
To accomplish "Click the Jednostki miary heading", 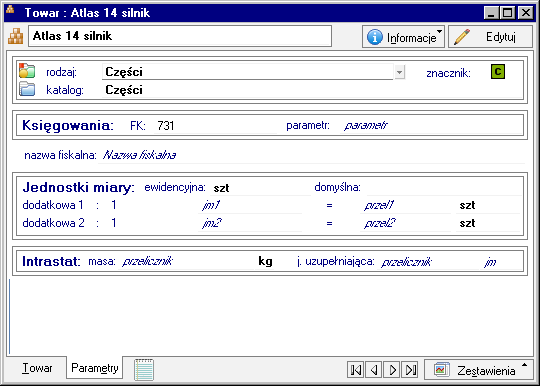I will click(79, 187).
